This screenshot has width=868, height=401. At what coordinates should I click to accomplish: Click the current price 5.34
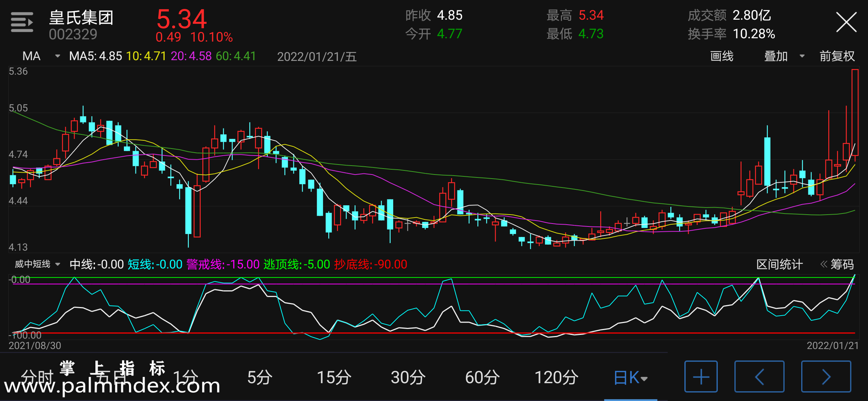181,19
